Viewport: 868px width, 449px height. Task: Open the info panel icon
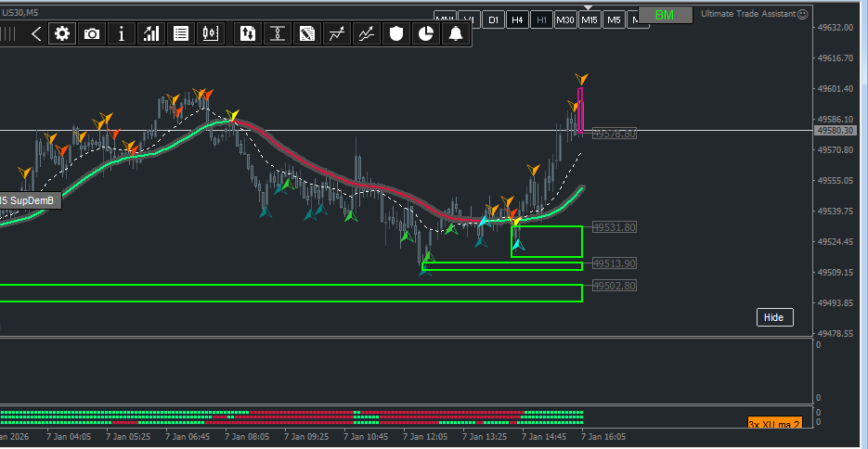click(x=122, y=34)
